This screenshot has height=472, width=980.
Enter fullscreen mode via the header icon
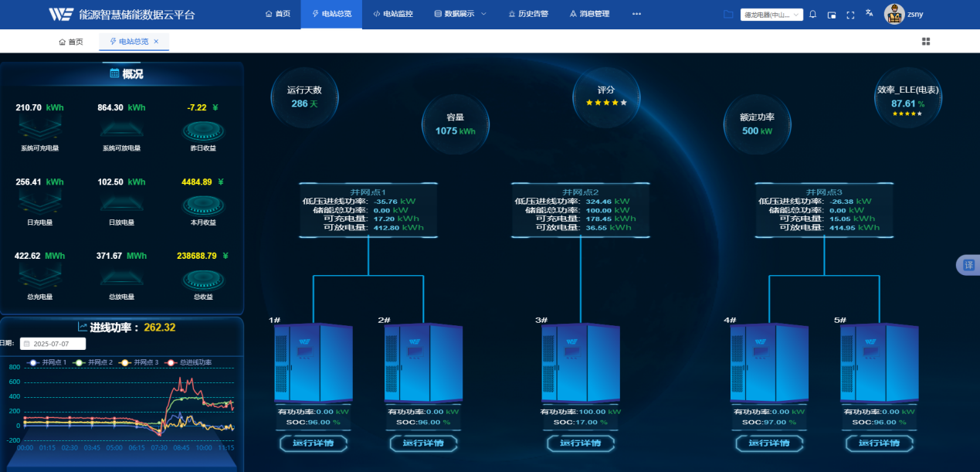point(850,15)
